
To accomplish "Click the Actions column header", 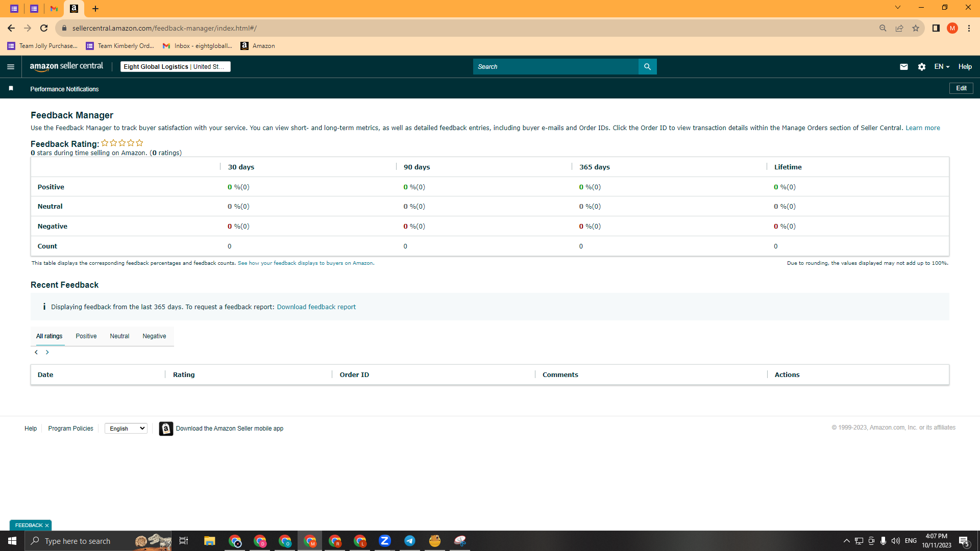I will (x=787, y=375).
